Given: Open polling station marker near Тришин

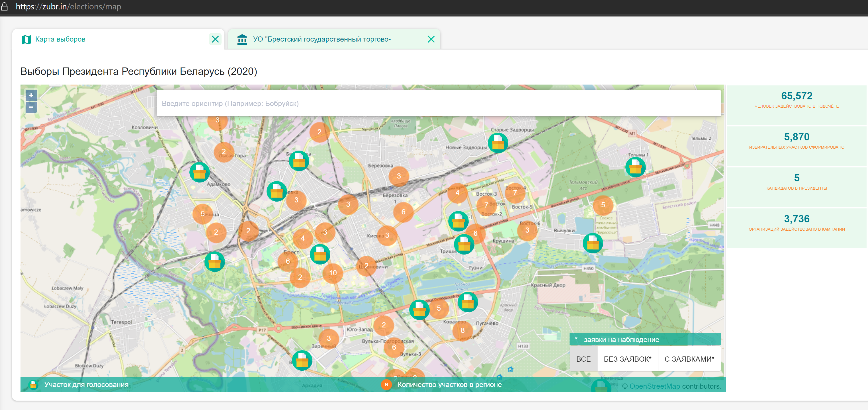Looking at the screenshot, I should [464, 244].
